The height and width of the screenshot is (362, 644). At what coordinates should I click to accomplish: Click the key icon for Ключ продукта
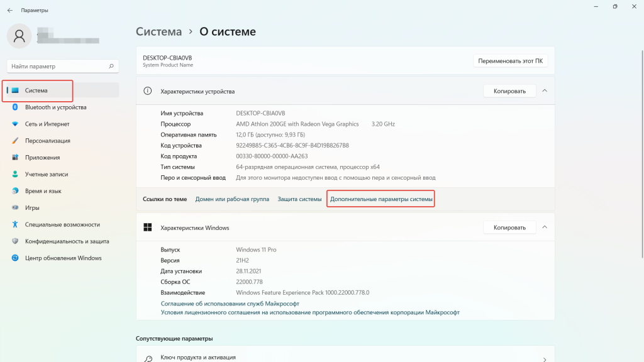(x=148, y=359)
